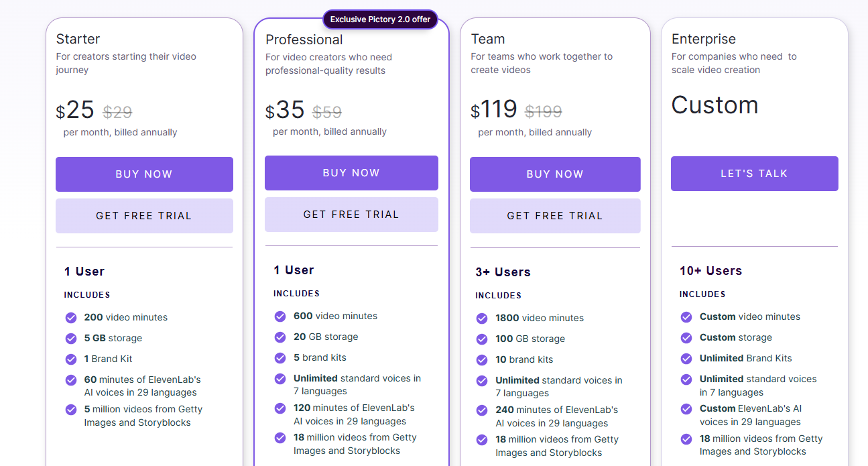Click LET'S TALK on the Enterprise plan
This screenshot has width=868, height=466.
pos(754,173)
